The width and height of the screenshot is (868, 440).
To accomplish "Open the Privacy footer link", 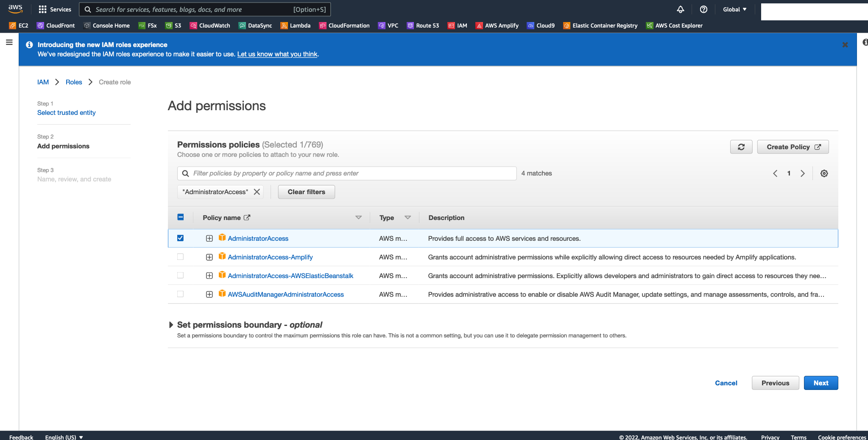I will point(770,437).
